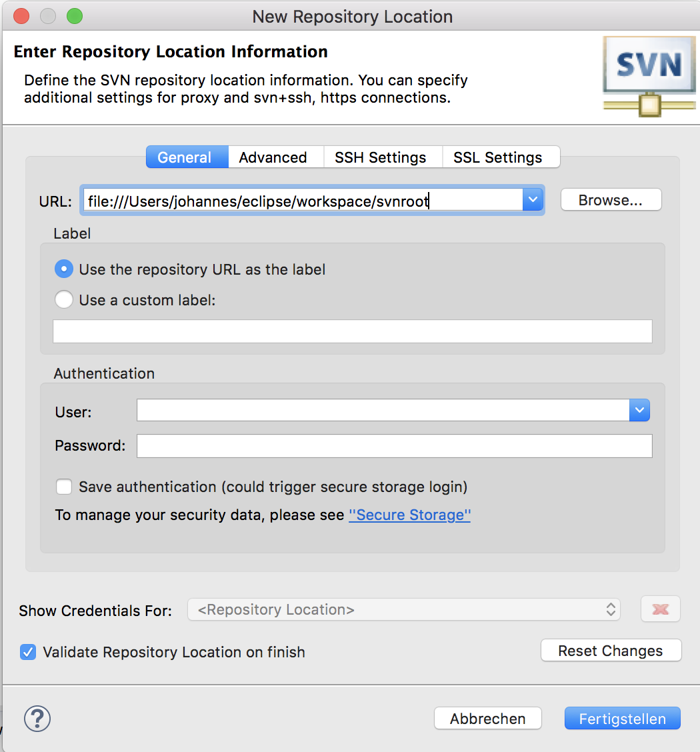Open the Show Credentials For dropdown

tap(404, 609)
